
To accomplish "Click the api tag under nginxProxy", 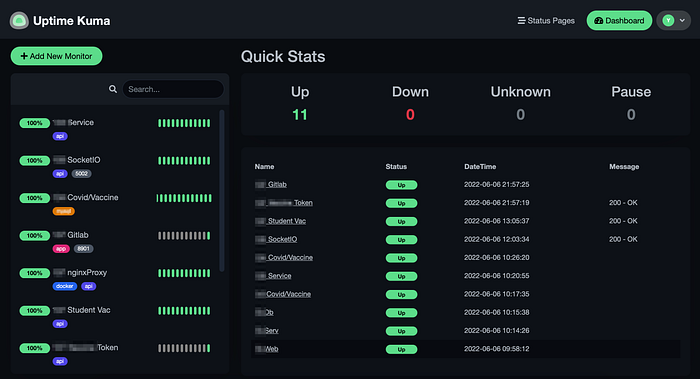I will pos(89,286).
